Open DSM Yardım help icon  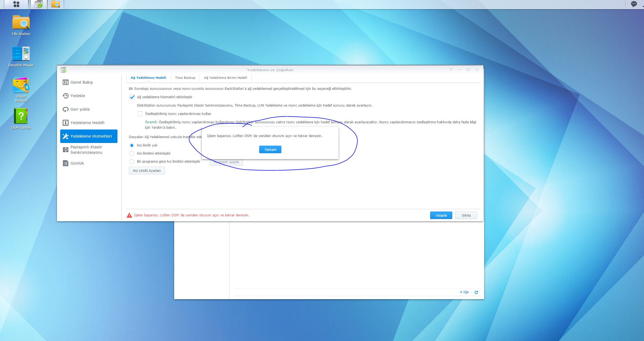(x=21, y=116)
